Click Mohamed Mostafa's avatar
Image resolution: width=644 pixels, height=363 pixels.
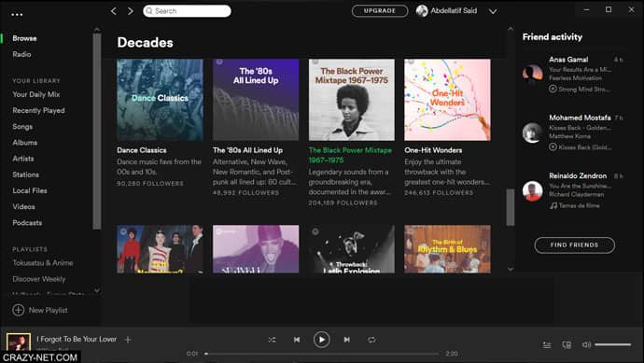click(533, 133)
